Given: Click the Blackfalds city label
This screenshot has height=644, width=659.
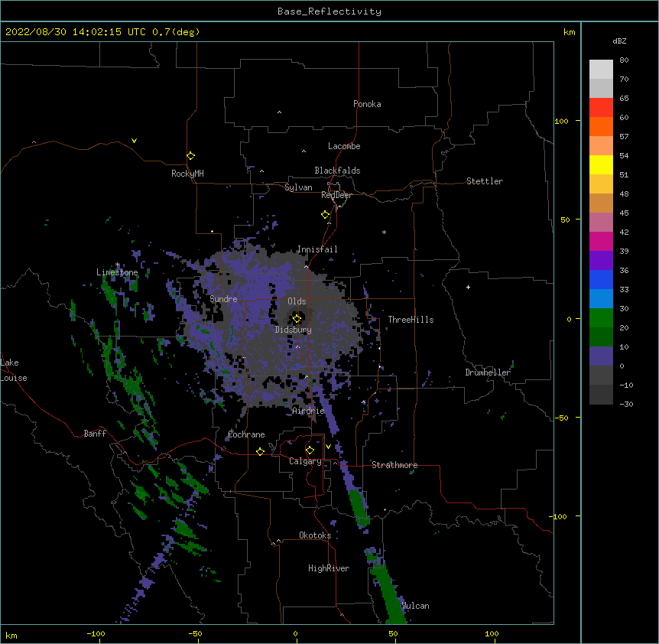Looking at the screenshot, I should coord(337,171).
